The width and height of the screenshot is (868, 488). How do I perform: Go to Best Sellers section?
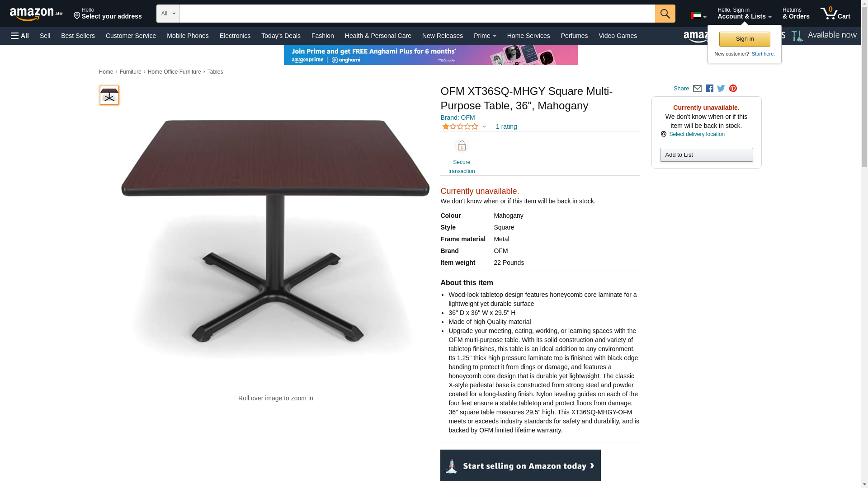(x=78, y=36)
